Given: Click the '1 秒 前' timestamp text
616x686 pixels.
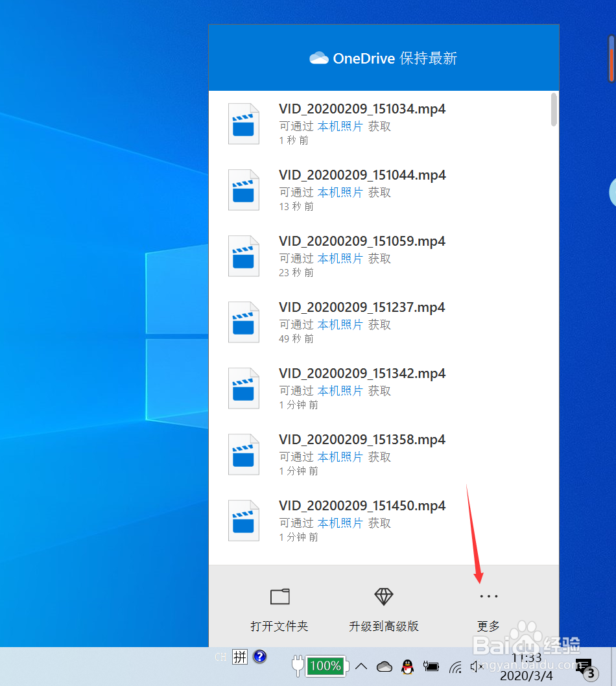Looking at the screenshot, I should pos(294,141).
